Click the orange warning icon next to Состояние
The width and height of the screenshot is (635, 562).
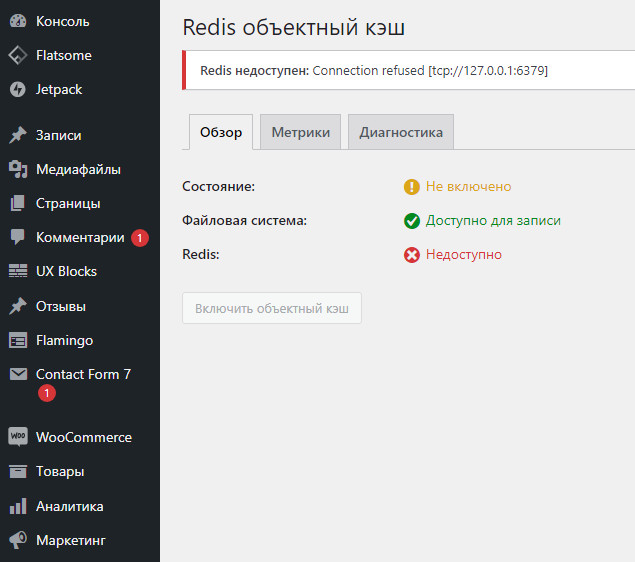[x=411, y=187]
